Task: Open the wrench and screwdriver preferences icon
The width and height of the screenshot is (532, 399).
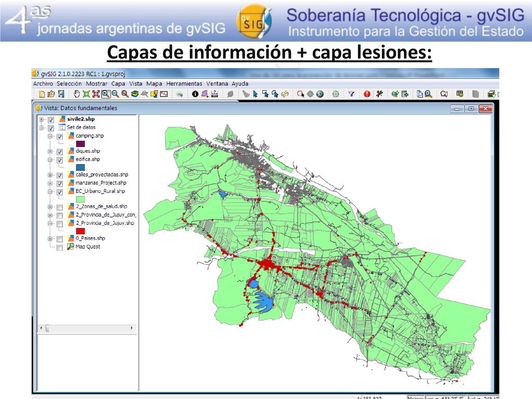Action: (379, 94)
